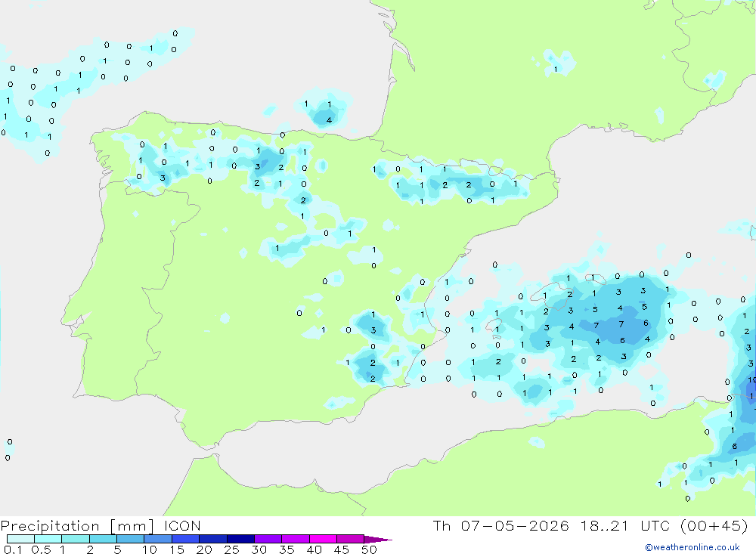Click the '(00+45)' forecast offset text

[x=714, y=526]
